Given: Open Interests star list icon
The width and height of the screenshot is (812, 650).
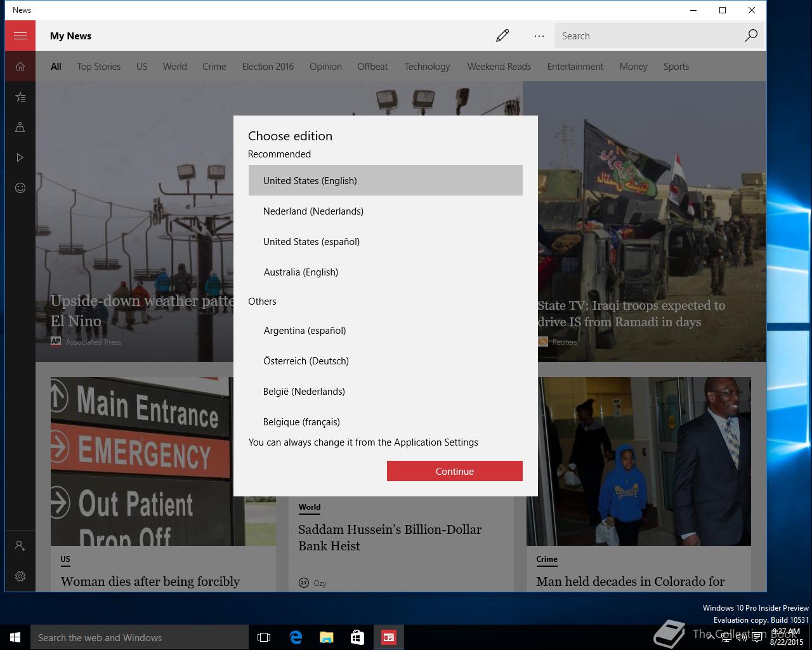Looking at the screenshot, I should 20,96.
